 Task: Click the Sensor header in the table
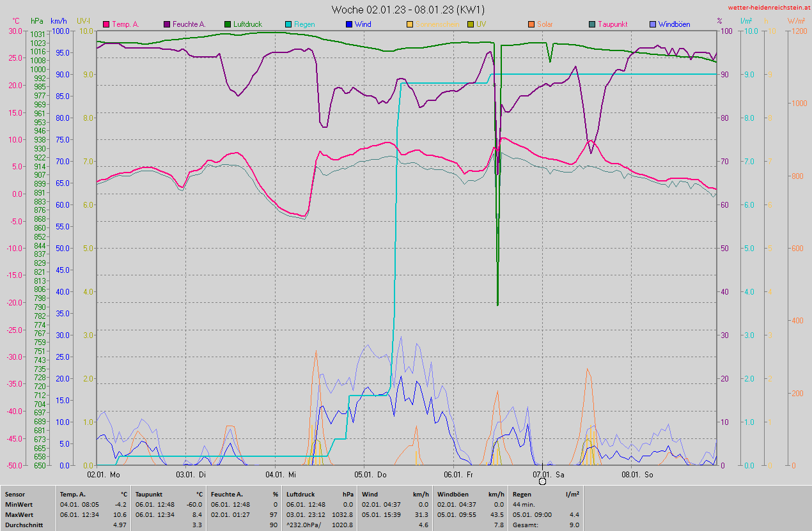pos(15,495)
